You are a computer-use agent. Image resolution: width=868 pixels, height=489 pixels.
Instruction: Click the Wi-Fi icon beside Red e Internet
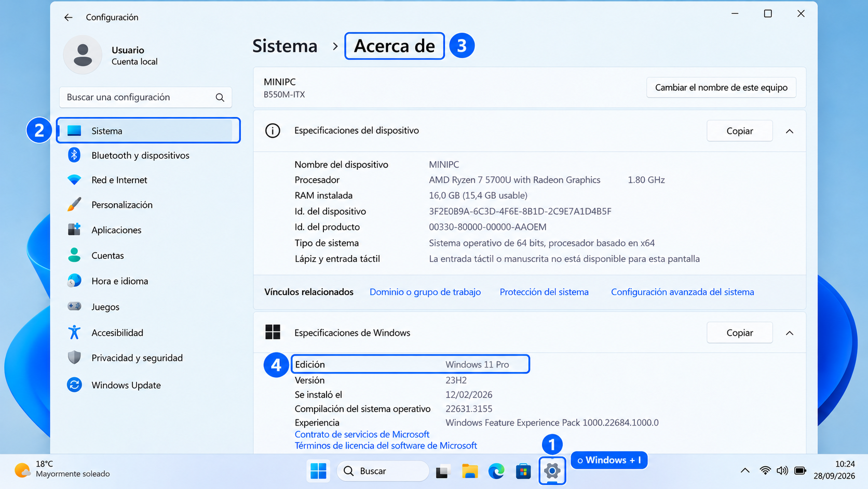[x=74, y=180]
